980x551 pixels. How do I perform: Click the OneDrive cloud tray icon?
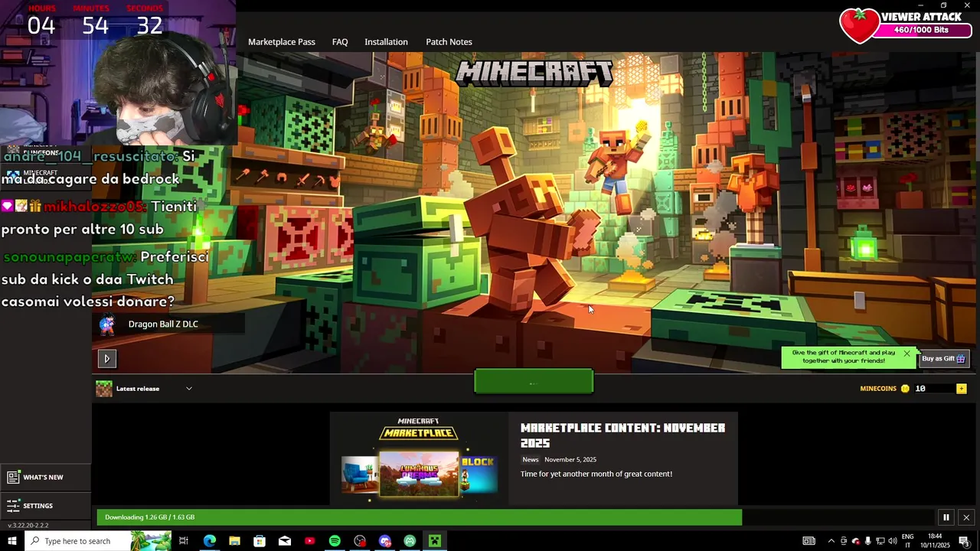pyautogui.click(x=856, y=541)
